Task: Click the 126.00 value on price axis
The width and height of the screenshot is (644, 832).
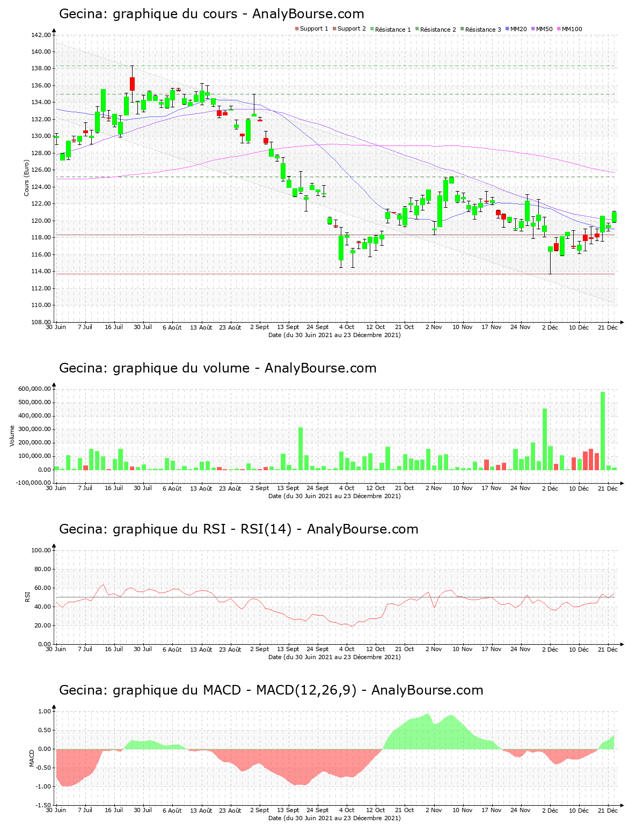Action: coord(41,170)
